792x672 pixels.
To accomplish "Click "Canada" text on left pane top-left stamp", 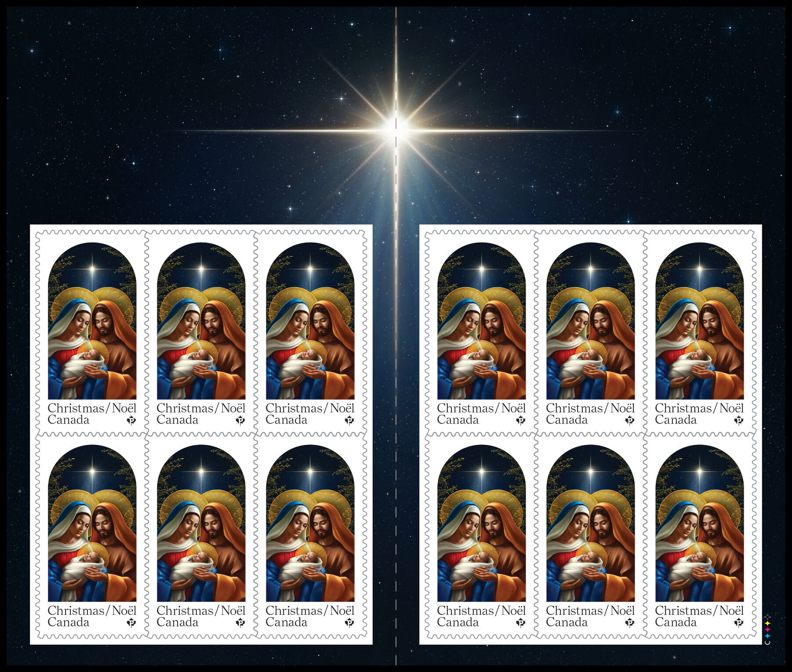I will pyautogui.click(x=69, y=420).
